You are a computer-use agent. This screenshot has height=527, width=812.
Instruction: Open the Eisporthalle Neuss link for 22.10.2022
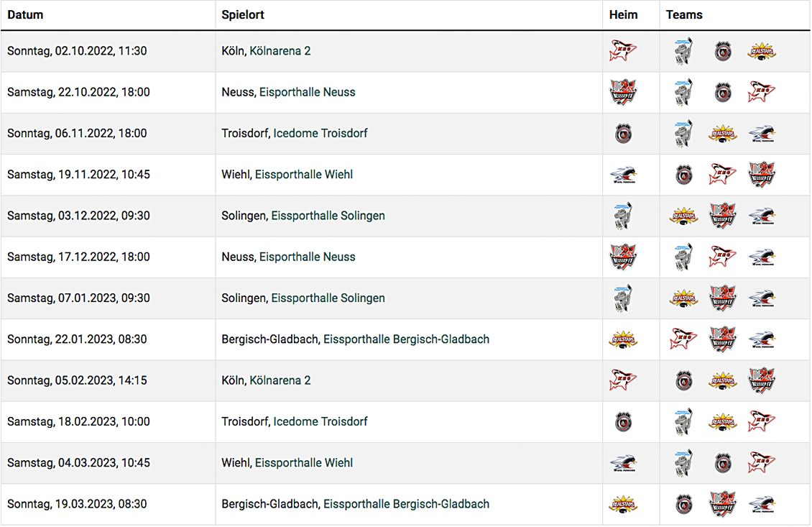pos(307,92)
